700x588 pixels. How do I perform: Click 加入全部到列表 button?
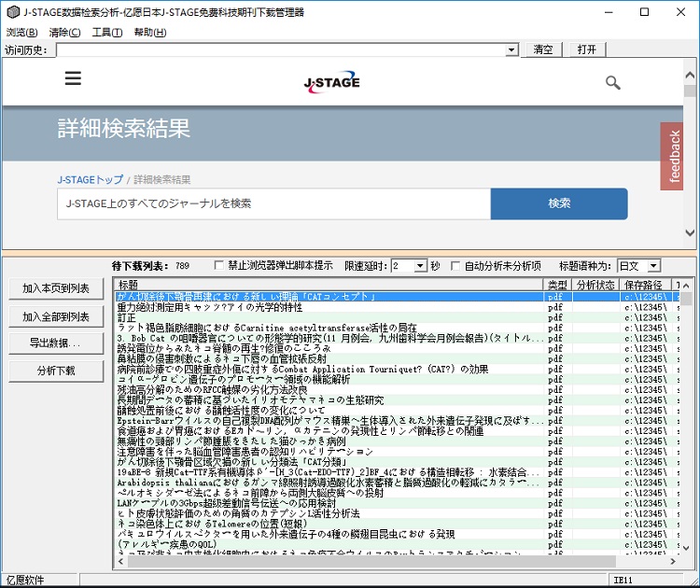click(56, 316)
